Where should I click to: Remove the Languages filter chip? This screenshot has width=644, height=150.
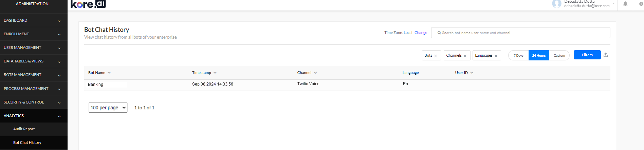(496, 56)
